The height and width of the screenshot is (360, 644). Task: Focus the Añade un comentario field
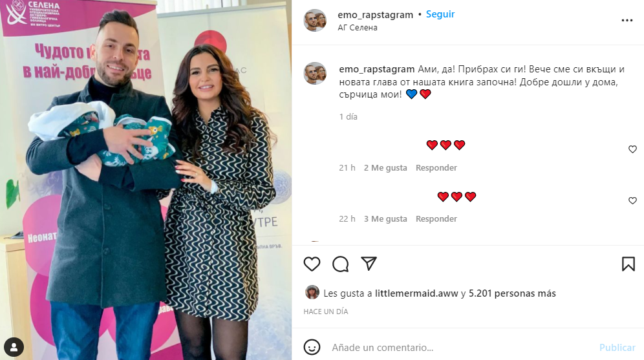[x=460, y=347]
